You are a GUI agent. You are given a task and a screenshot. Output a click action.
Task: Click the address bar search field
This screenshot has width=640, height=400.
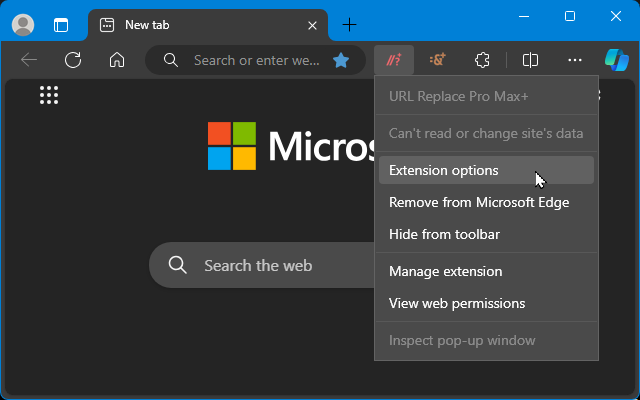pos(256,60)
